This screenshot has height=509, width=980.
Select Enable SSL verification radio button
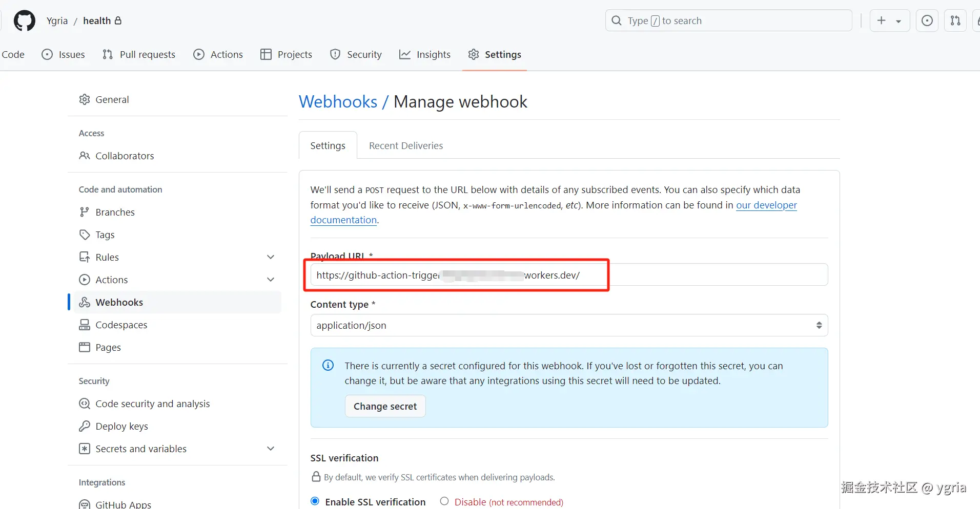(x=315, y=501)
